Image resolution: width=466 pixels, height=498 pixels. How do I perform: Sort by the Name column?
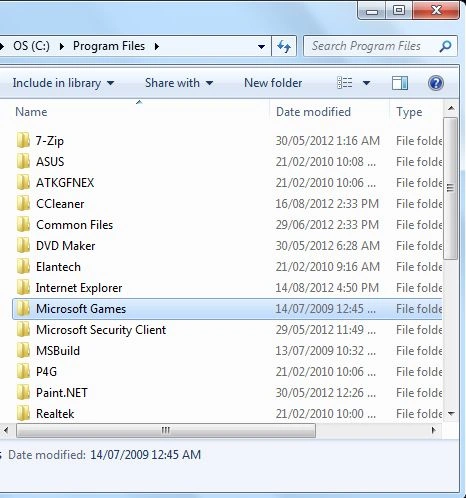31,112
